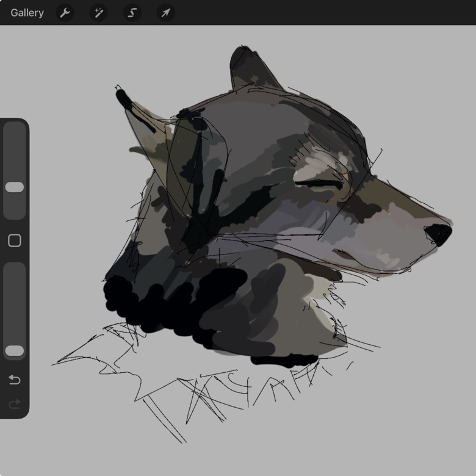Activate the Selection S-shaped tool
Screen dimensions: 476x476
132,13
